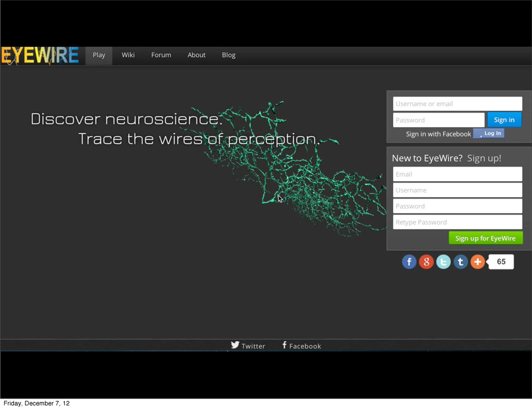Click the Twitter text link in footer

[x=253, y=346]
